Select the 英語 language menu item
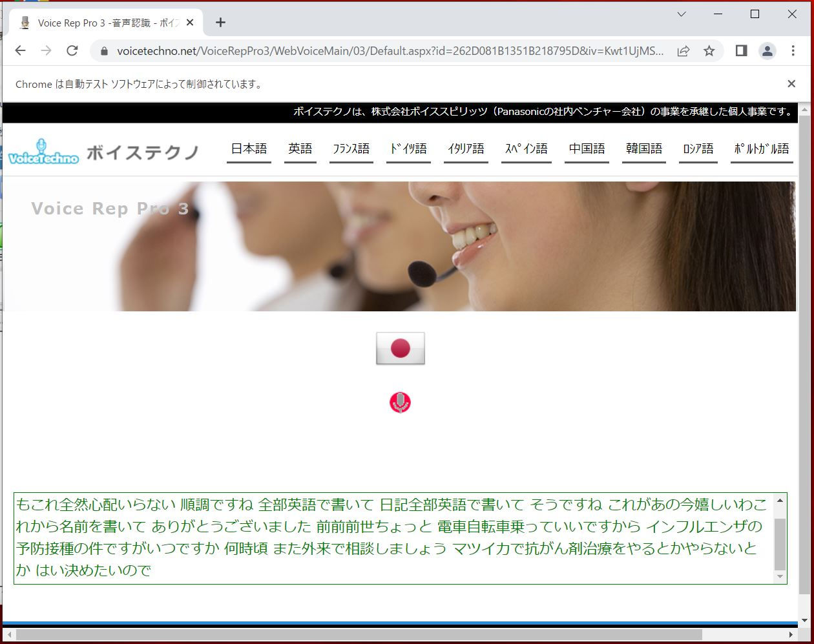The image size is (814, 644). tap(300, 148)
